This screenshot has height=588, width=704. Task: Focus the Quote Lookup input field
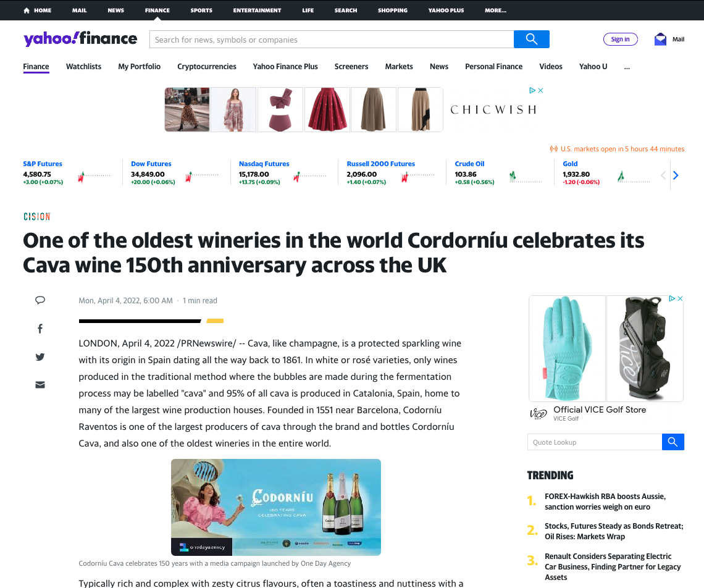tap(595, 442)
